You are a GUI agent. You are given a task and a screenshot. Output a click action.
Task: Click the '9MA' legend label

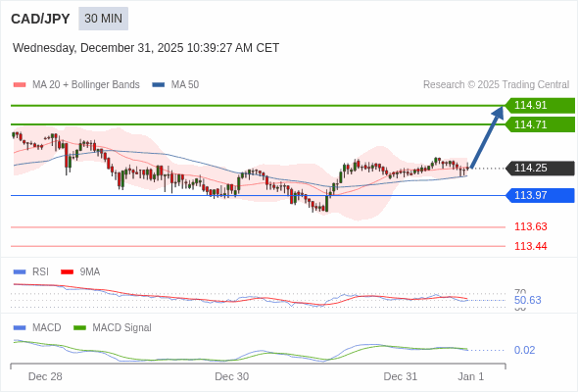[89, 272]
